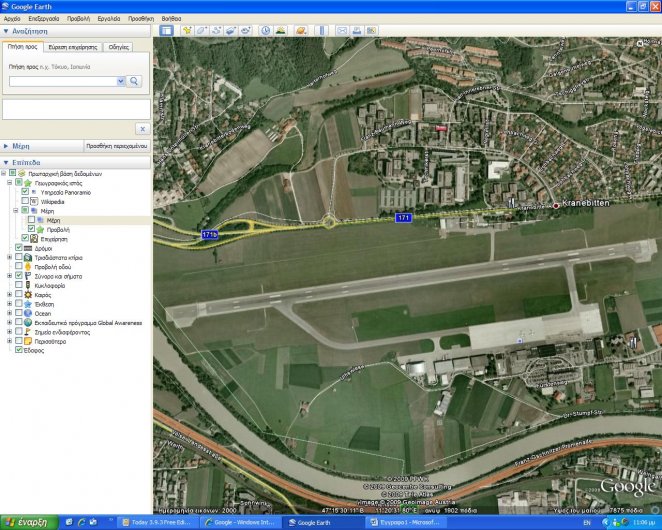The width and height of the screenshot is (662, 530).
Task: Expand the Καιρός weather tree node
Action: [9, 295]
